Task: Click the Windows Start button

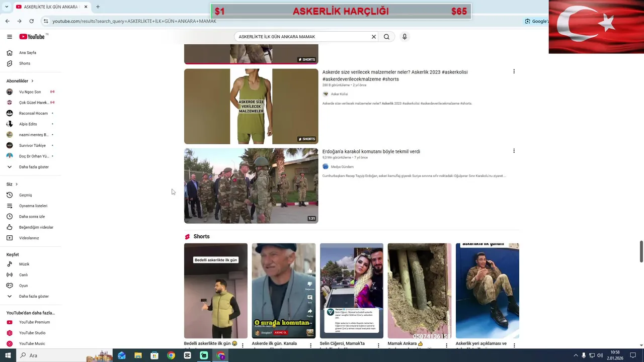Action: click(8, 355)
